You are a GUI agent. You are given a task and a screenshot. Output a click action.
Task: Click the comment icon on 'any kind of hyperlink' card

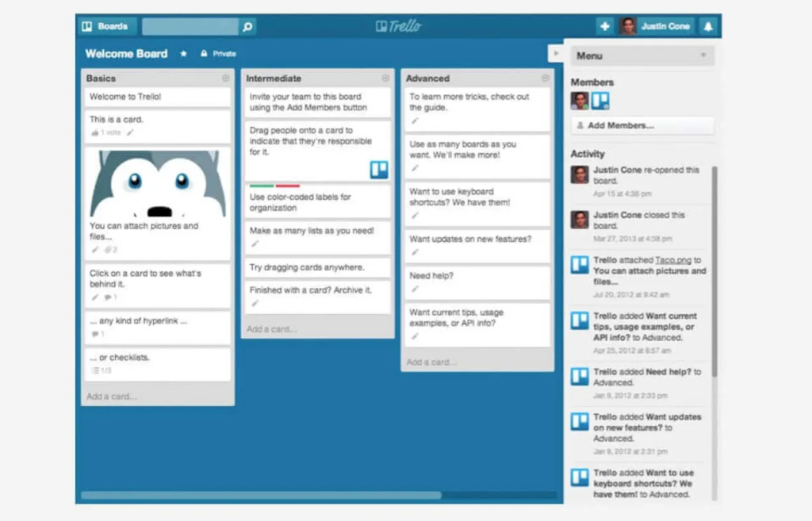pyautogui.click(x=95, y=334)
